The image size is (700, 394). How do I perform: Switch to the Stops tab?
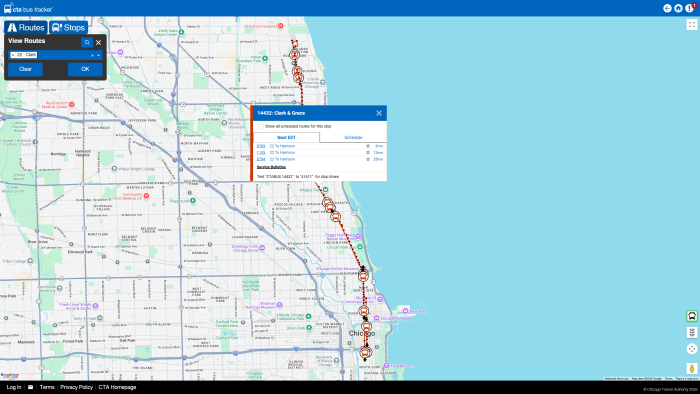pyautogui.click(x=68, y=28)
